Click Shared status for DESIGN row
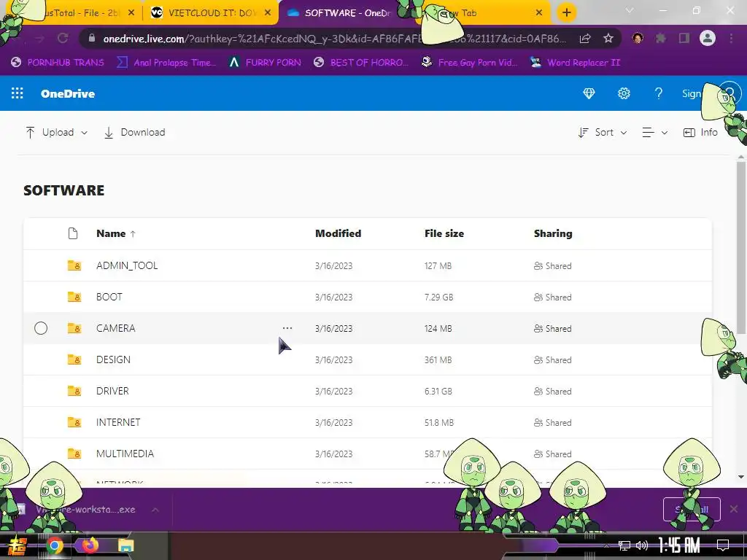The width and height of the screenshot is (747, 560). (x=553, y=360)
